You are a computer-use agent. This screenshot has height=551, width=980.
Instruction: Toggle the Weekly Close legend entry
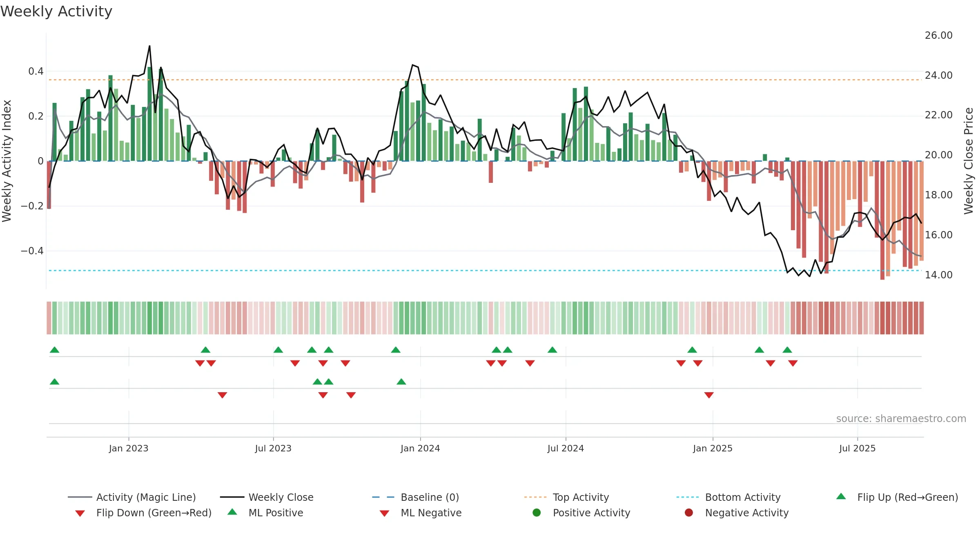coord(267,497)
